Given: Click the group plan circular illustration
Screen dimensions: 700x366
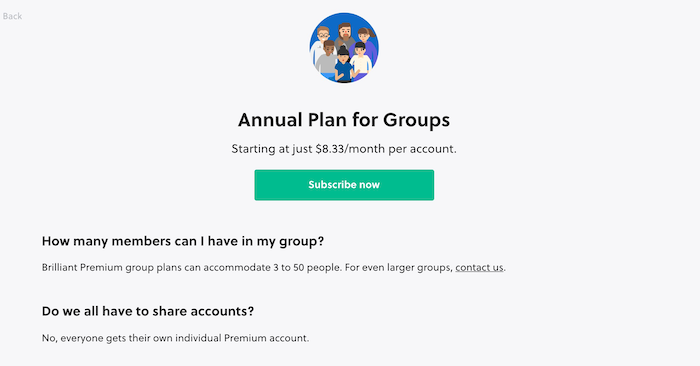Looking at the screenshot, I should coord(344,48).
